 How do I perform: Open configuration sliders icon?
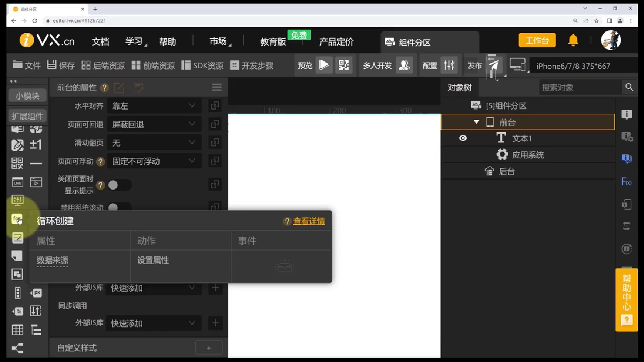pos(449,65)
